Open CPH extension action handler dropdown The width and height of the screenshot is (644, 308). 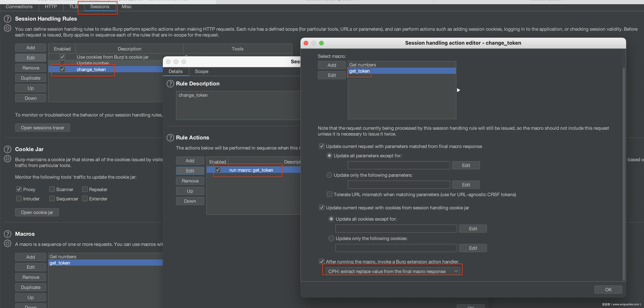[393, 271]
